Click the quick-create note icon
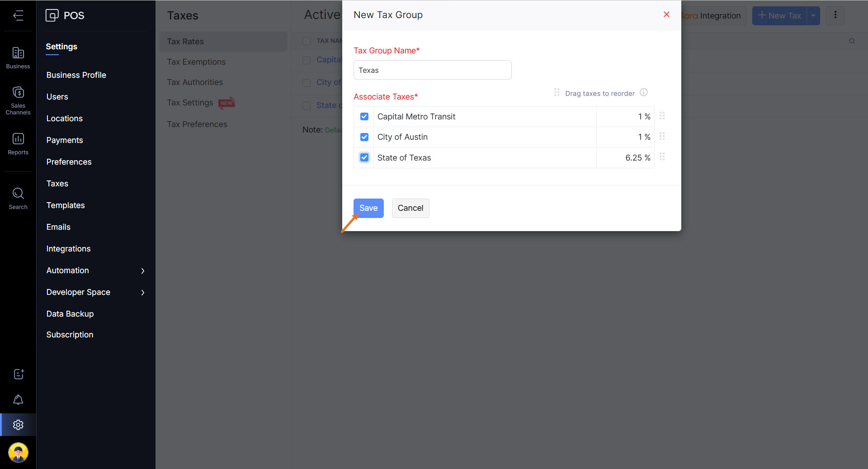This screenshot has height=469, width=868. 18,374
